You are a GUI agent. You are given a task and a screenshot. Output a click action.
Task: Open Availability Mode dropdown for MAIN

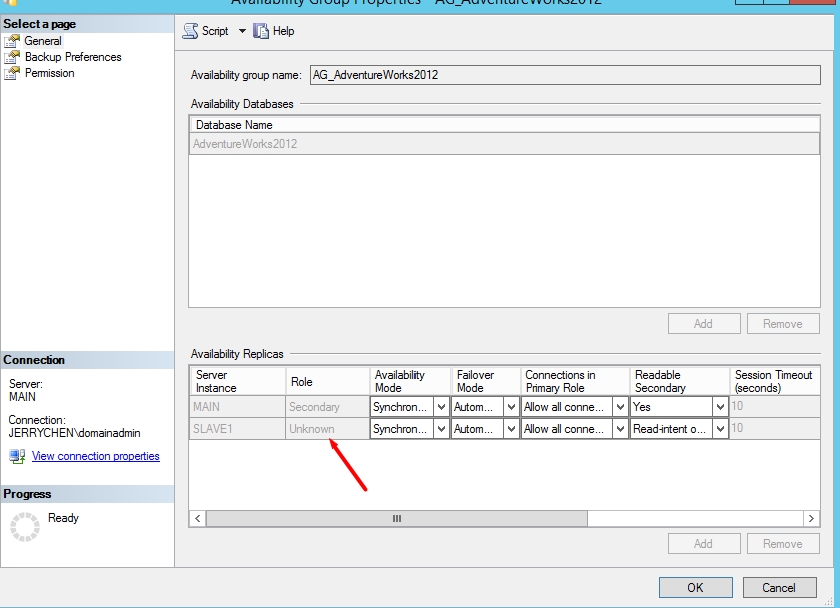(x=441, y=407)
